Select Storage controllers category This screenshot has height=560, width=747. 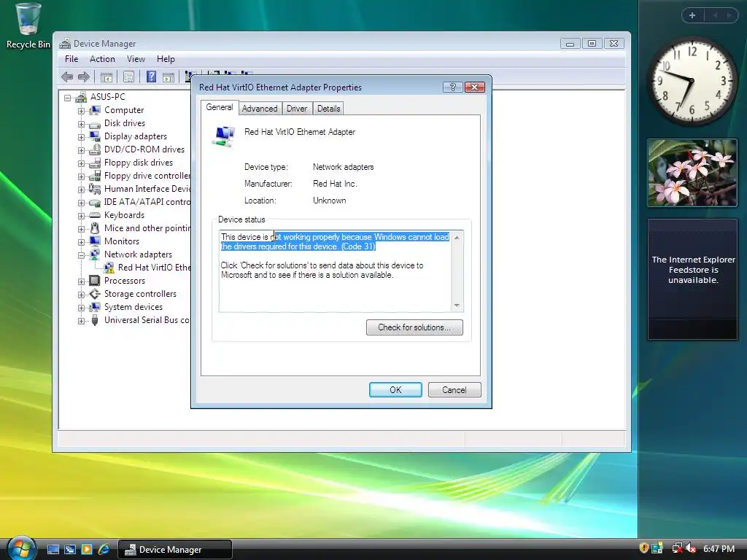click(x=140, y=295)
